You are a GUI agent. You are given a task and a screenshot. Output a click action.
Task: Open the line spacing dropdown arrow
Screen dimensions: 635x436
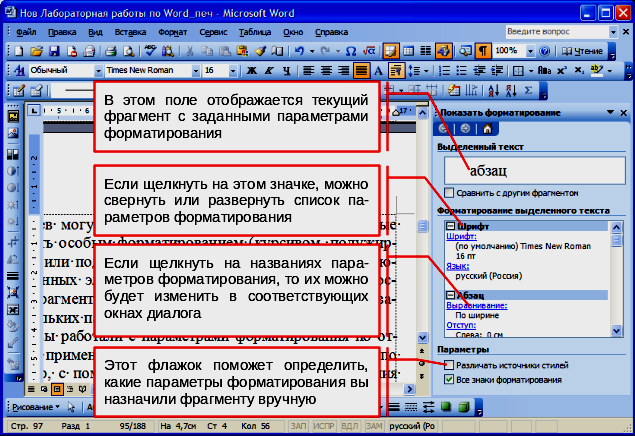click(x=426, y=71)
